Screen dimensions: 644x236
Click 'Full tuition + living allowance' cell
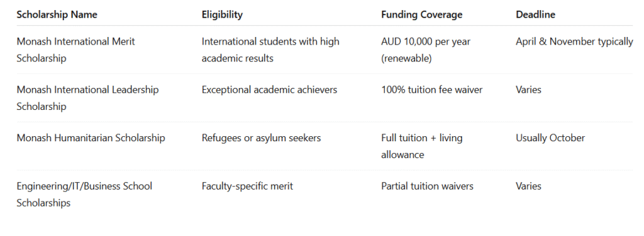(x=422, y=146)
